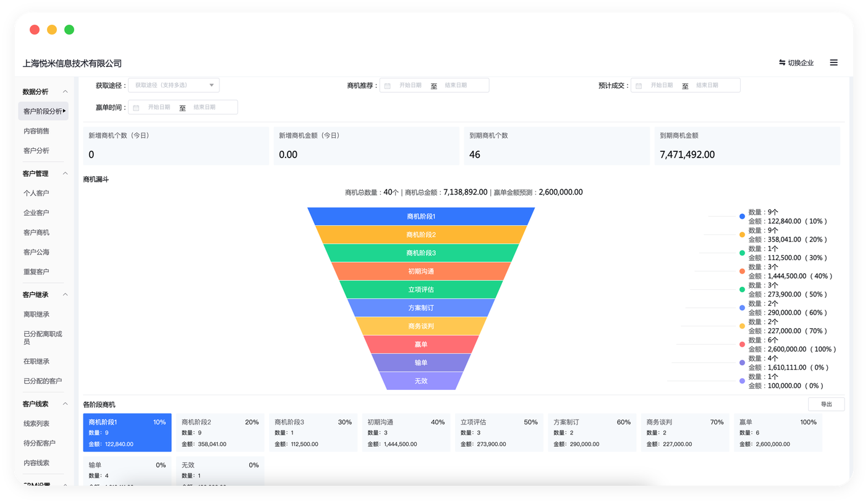
Task: Collapse the 客户继承 sidebar section
Action: (x=66, y=295)
